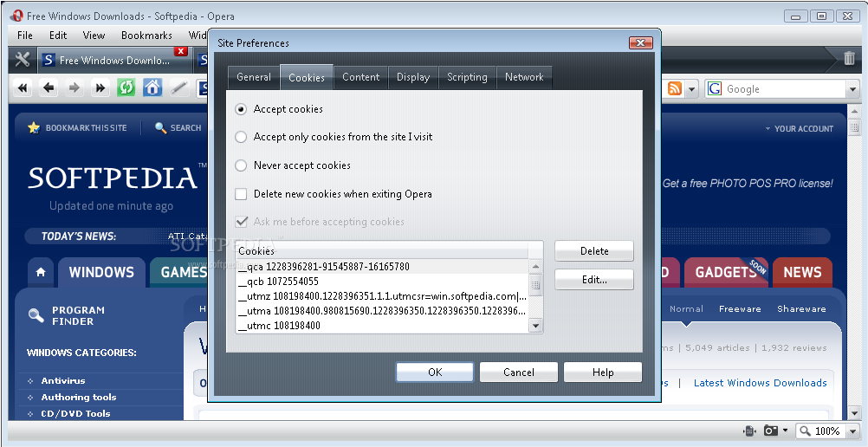Open the closed tabs trash can
This screenshot has height=447, width=868.
pos(849,58)
